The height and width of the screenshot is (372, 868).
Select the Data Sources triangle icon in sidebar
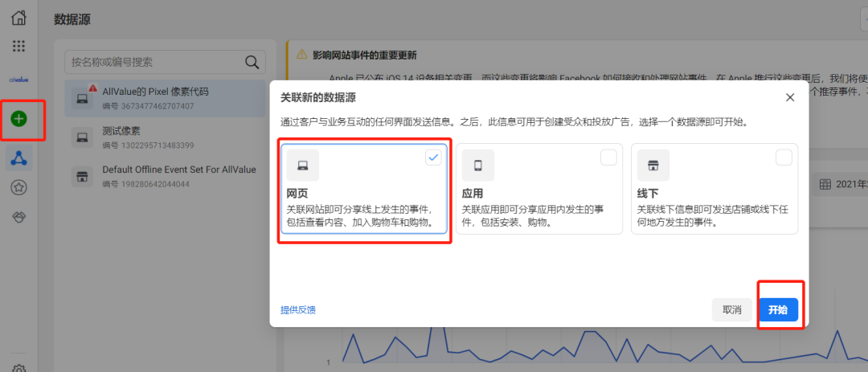19,158
